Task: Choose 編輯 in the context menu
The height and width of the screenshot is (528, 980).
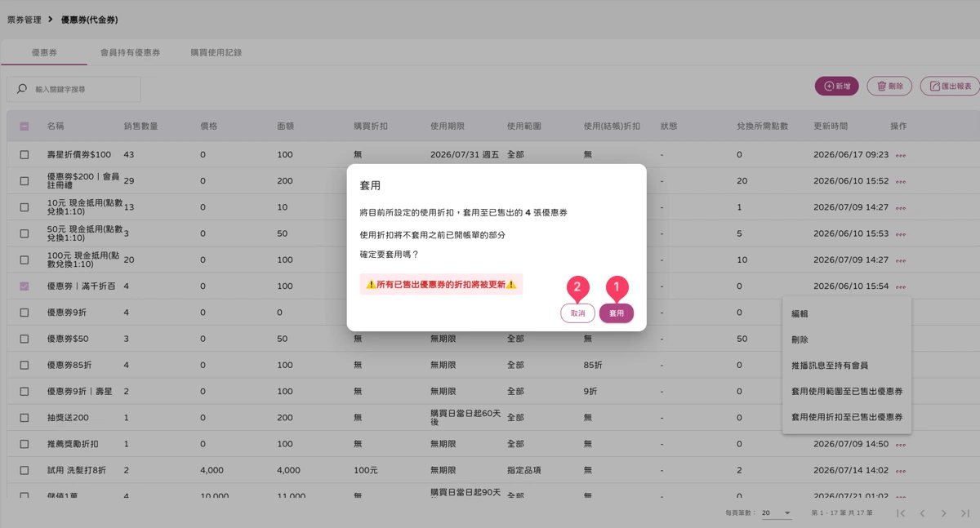Action: pyautogui.click(x=847, y=313)
